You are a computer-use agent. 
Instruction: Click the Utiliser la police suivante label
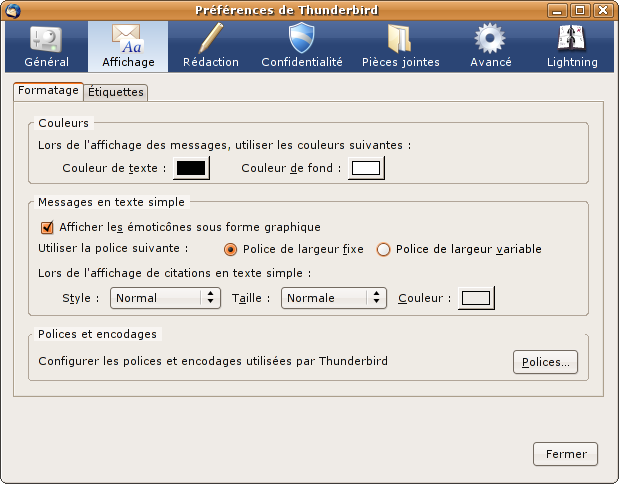[113, 248]
